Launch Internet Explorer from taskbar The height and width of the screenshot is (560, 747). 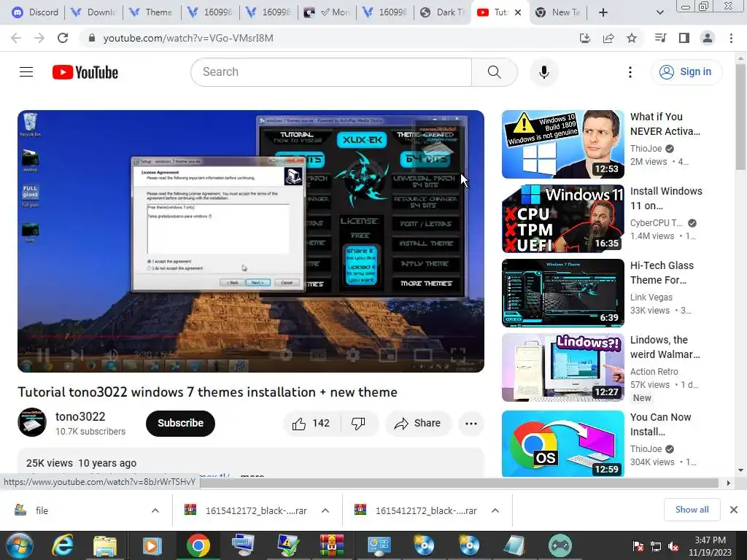(63, 545)
